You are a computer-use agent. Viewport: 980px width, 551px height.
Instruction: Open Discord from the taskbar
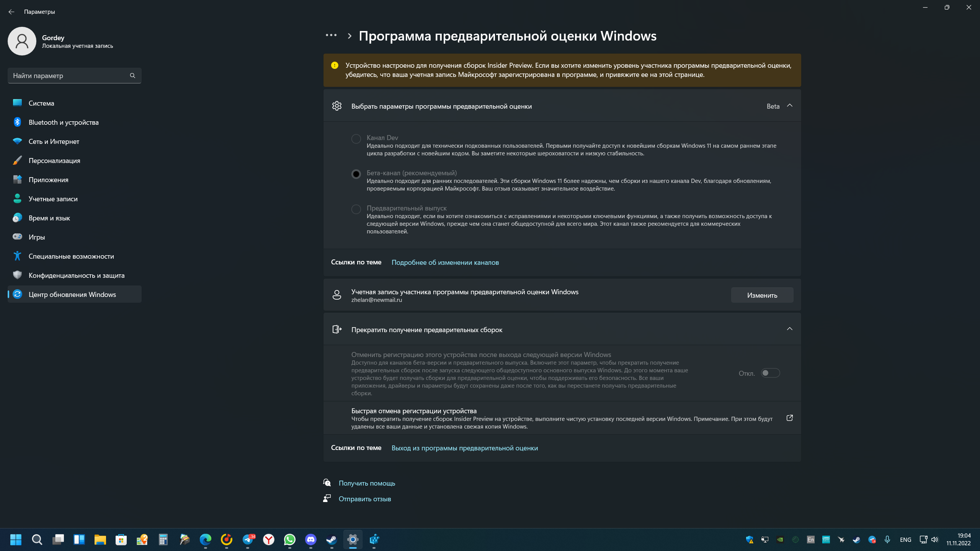point(310,540)
